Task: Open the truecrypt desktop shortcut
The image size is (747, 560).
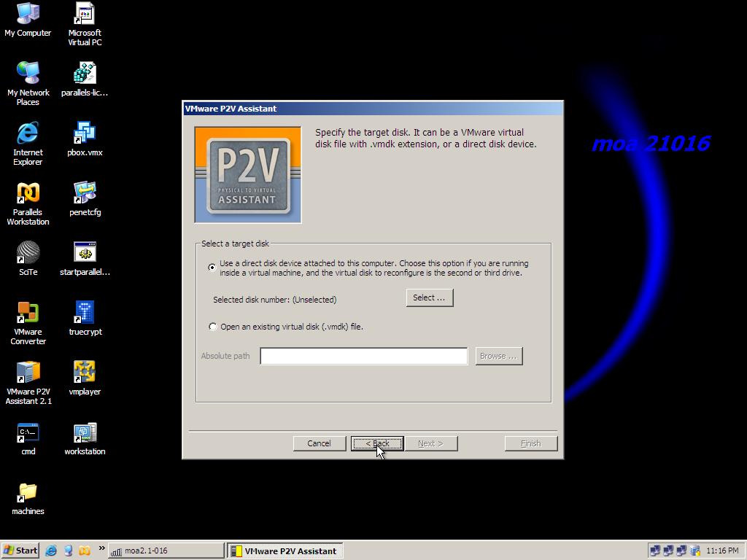Action: (85, 313)
